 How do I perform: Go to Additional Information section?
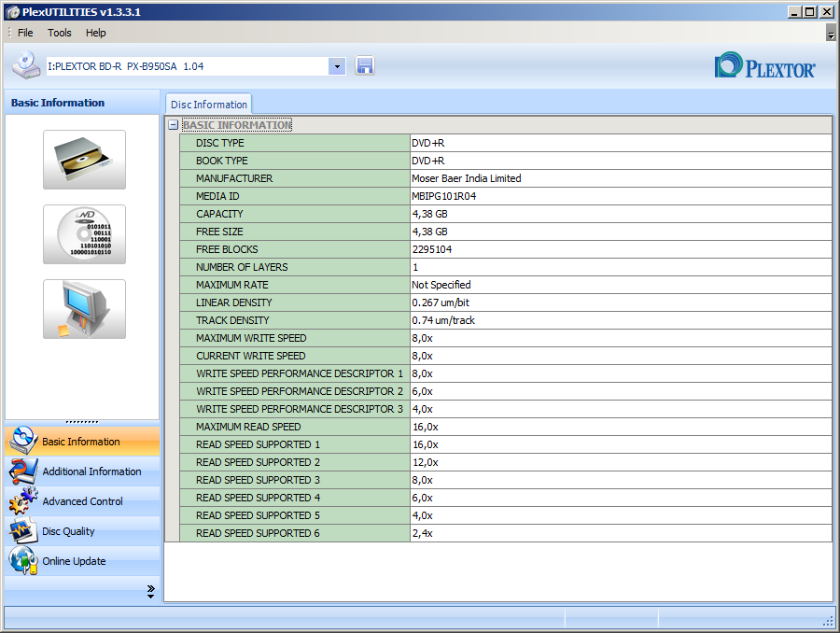(x=82, y=471)
